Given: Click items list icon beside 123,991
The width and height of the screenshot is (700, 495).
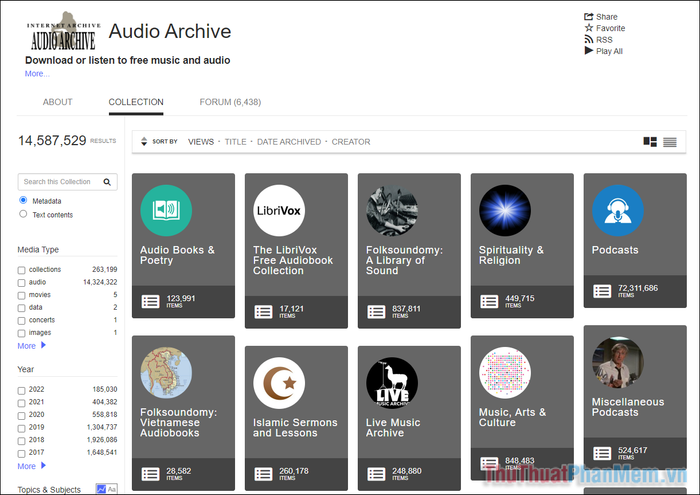Looking at the screenshot, I should point(150,301).
